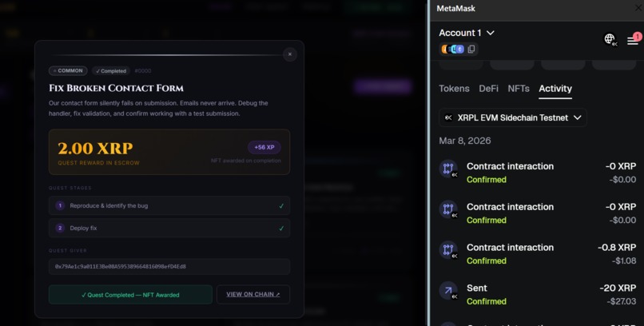Click the checkmark on Reproduce bug stage
This screenshot has height=326, width=644.
click(x=281, y=206)
